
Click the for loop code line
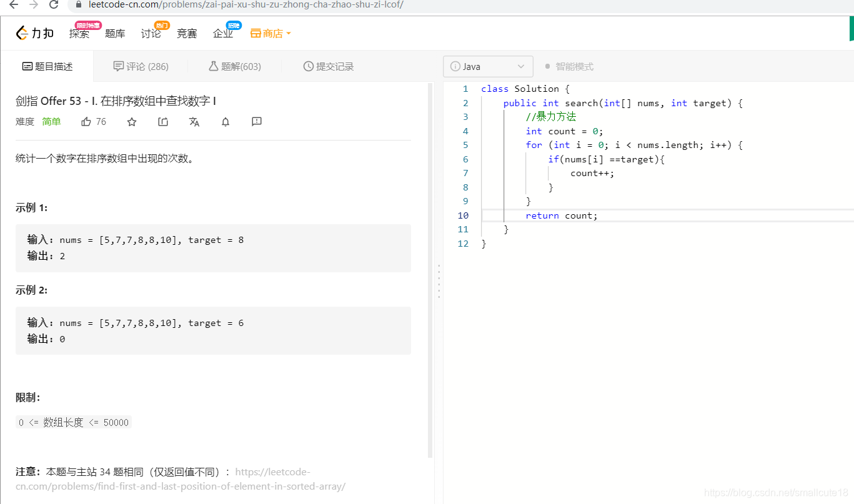coord(634,145)
